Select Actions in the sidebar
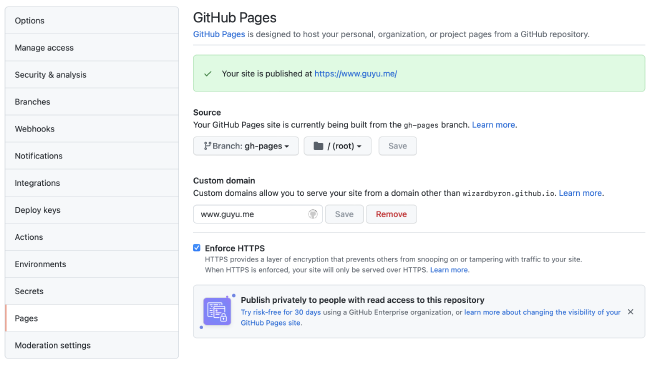The width and height of the screenshot is (660, 370). (x=92, y=237)
